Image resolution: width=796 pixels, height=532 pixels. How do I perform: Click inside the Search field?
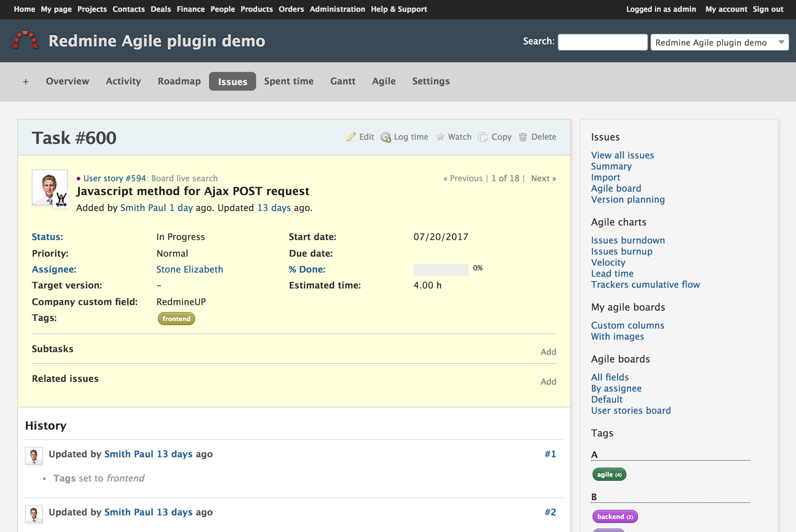coord(602,42)
